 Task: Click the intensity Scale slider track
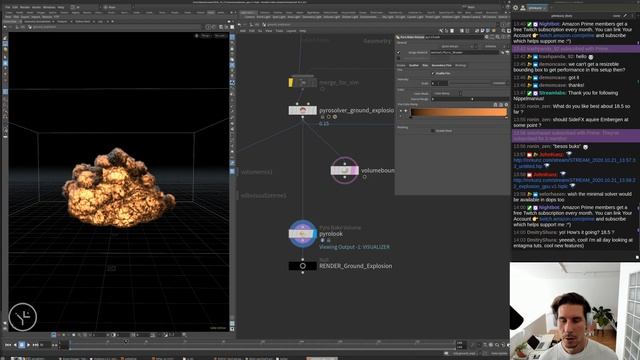pos(470,83)
